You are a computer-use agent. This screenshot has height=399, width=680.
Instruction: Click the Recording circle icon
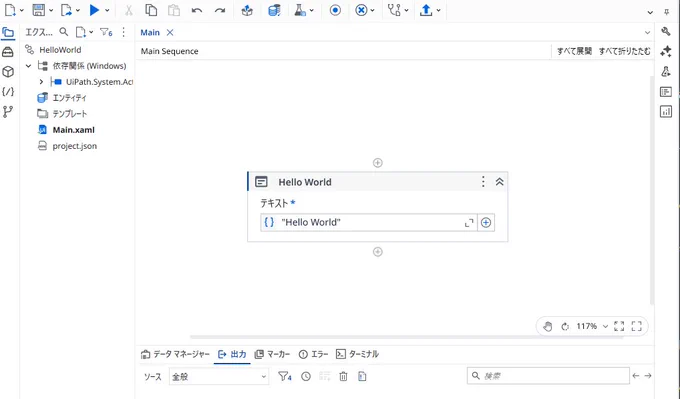pos(335,10)
